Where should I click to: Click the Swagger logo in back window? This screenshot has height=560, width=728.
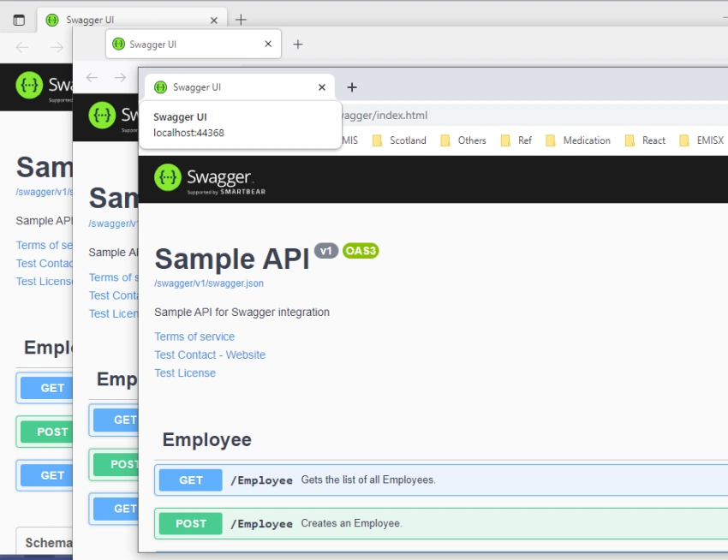point(44,86)
